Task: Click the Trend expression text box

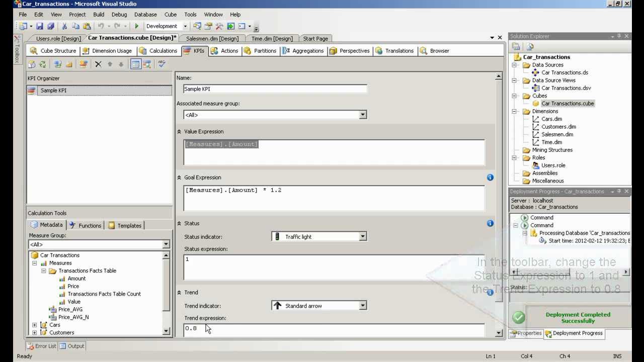Action: coord(334,330)
